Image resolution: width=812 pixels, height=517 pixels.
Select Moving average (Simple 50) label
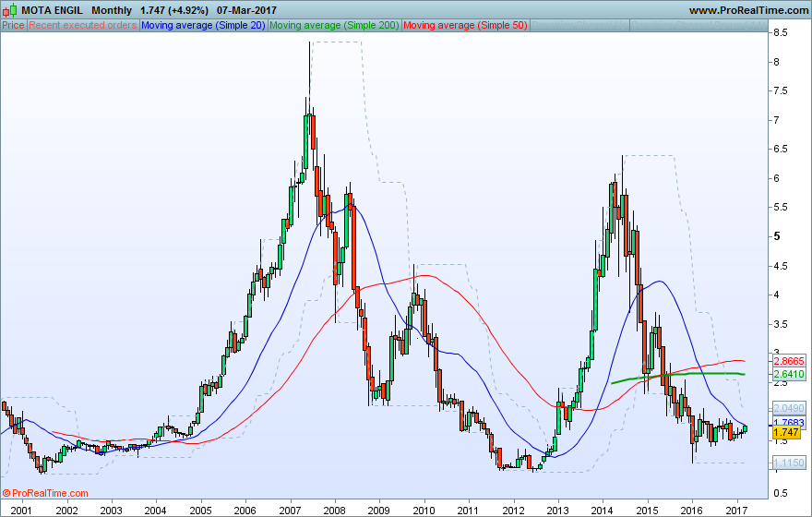pos(465,25)
